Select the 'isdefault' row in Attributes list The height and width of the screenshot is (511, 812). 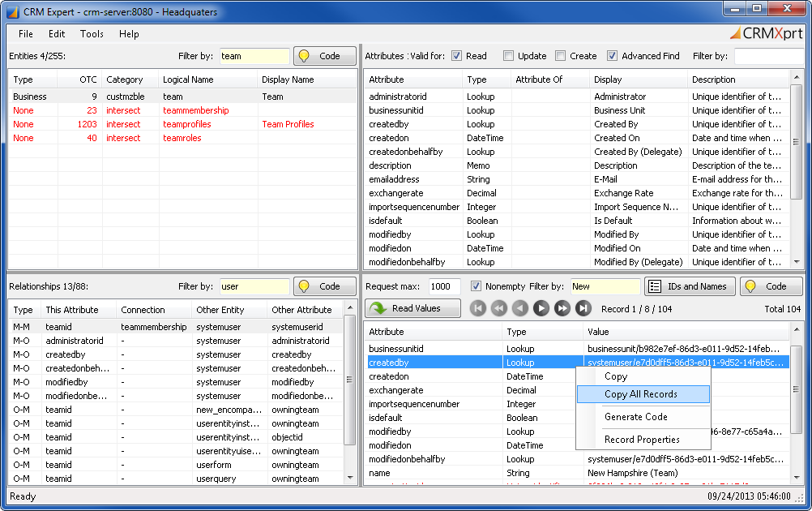(577, 221)
